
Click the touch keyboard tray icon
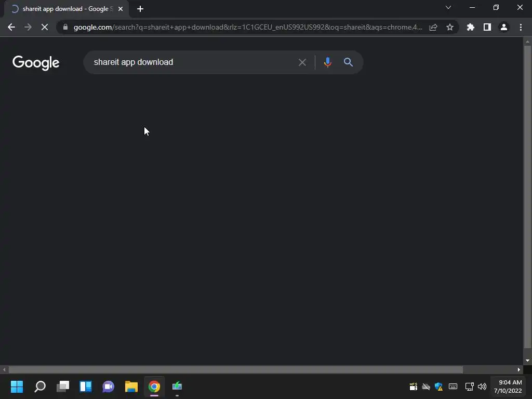pyautogui.click(x=453, y=387)
